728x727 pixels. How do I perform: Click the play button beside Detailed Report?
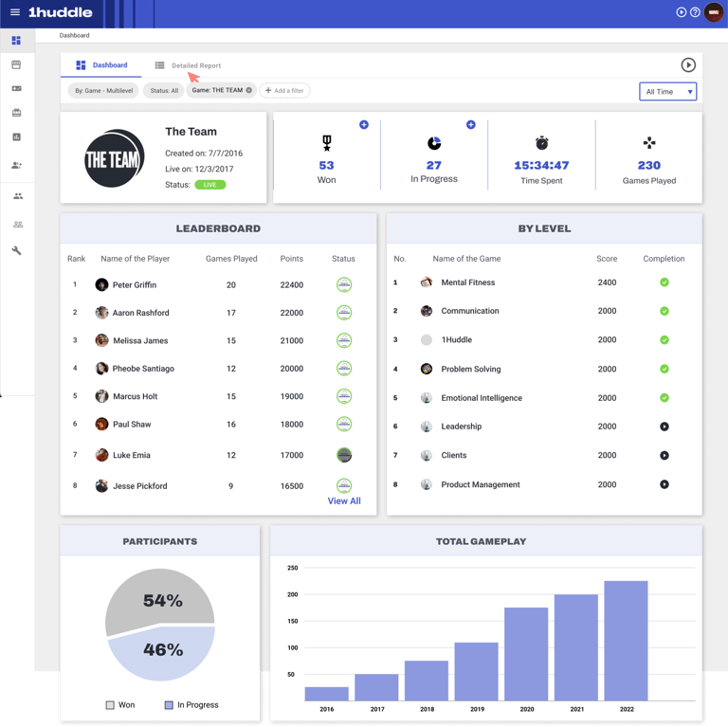point(688,65)
